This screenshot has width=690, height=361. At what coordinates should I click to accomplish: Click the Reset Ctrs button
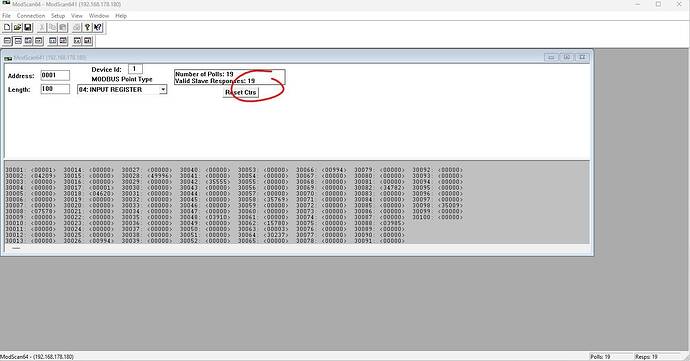pyautogui.click(x=241, y=92)
